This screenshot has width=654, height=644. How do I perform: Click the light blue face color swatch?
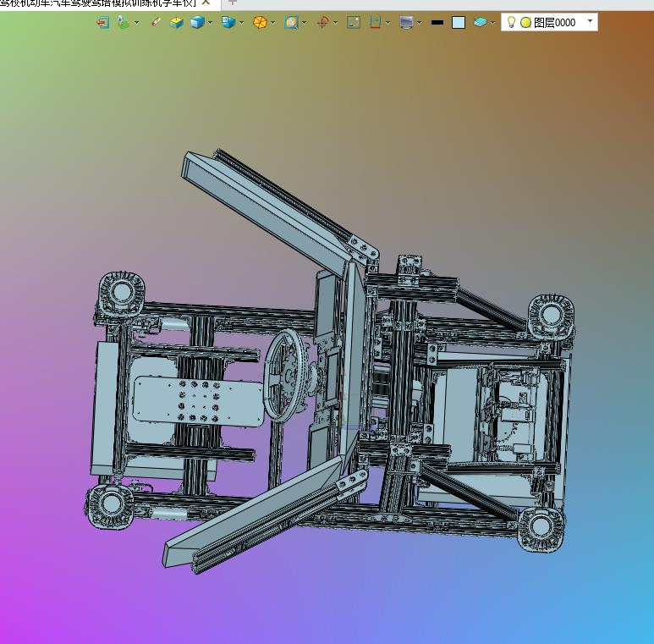tap(459, 23)
